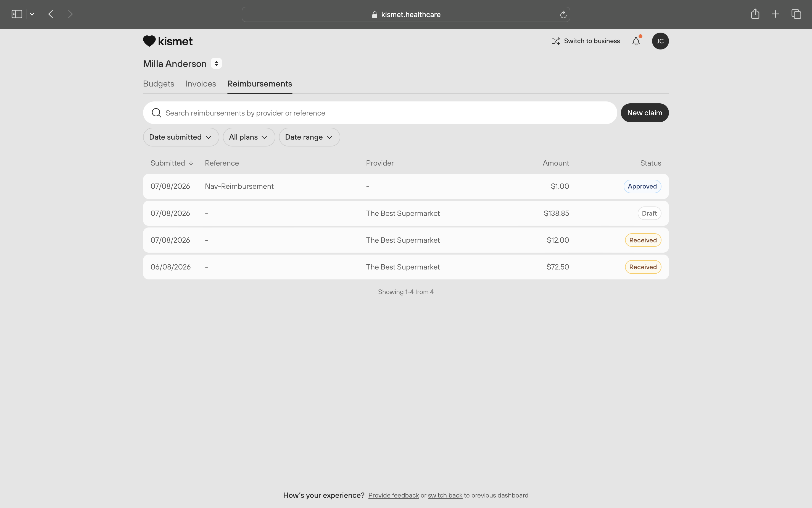Image resolution: width=812 pixels, height=508 pixels.
Task: Open the sidebar options chevron
Action: (x=32, y=14)
